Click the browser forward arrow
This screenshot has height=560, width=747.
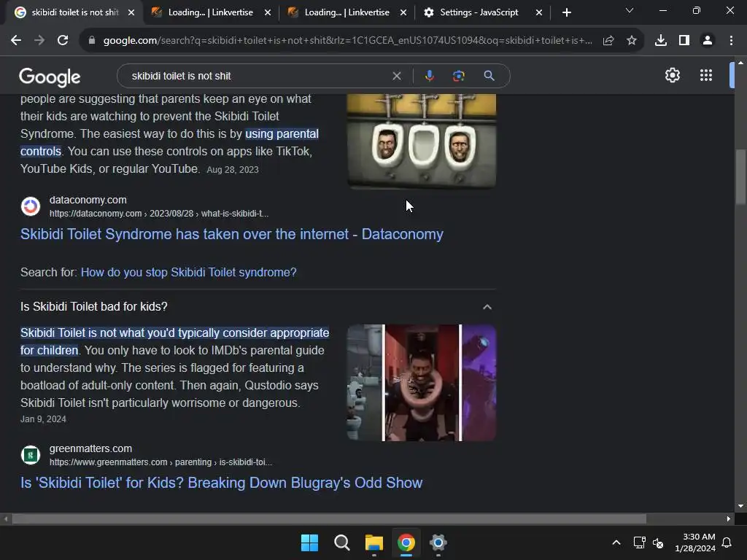click(39, 41)
